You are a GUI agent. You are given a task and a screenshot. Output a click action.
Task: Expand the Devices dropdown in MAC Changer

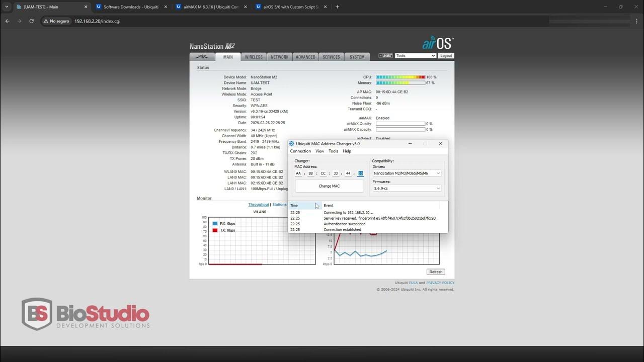pyautogui.click(x=407, y=173)
